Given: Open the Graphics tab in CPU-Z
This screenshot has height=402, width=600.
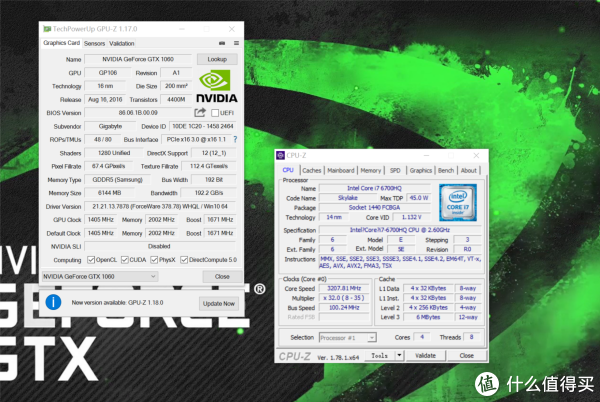Looking at the screenshot, I should [x=421, y=171].
